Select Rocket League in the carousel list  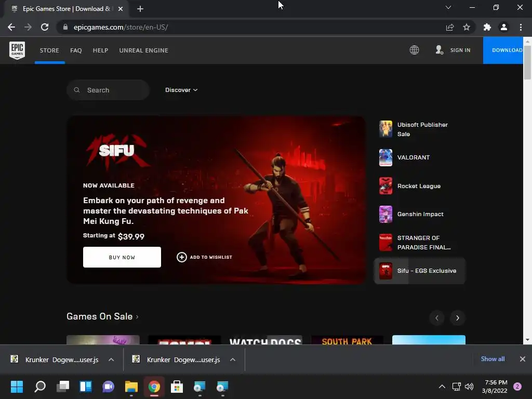(419, 186)
